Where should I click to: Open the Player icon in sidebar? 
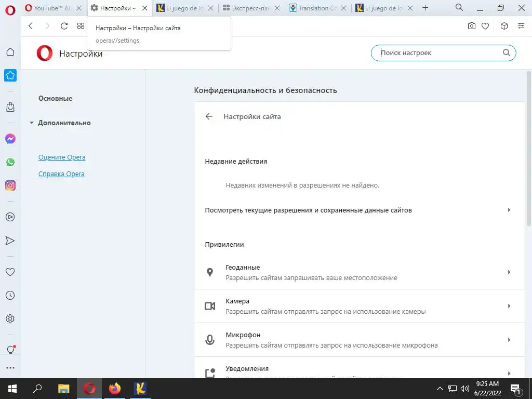click(10, 217)
